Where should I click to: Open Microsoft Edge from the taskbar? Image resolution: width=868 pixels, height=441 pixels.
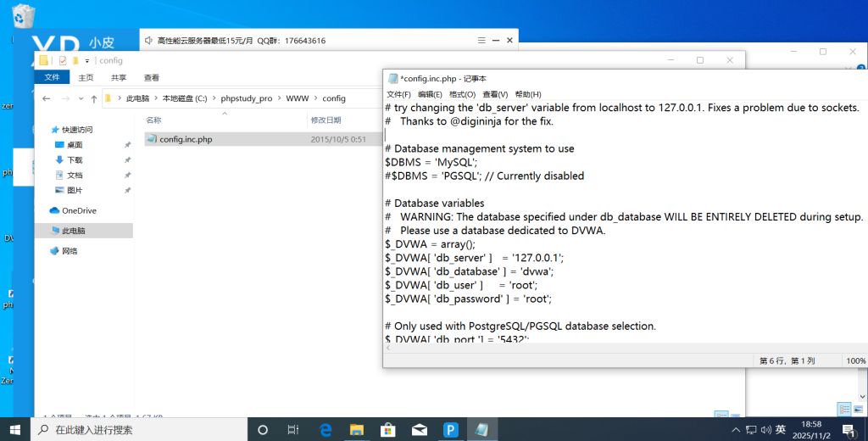(x=325, y=430)
